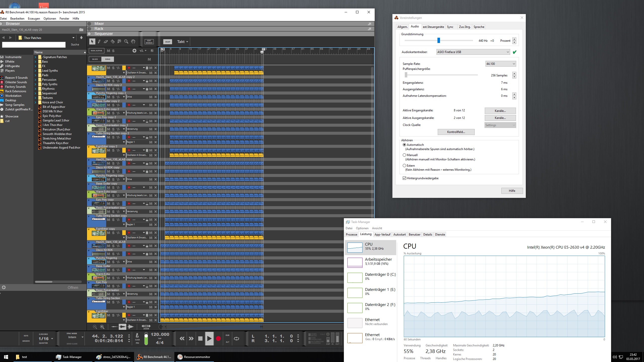
Task: Select the Hand tool in sequencer toolbar
Action: [x=133, y=42]
